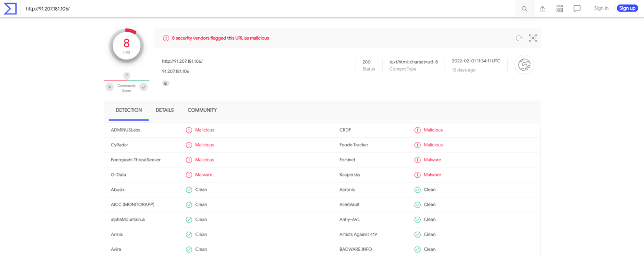Click the text/html; charset=utf-8 content type
Screen dimensions: 644x257
click(x=414, y=62)
